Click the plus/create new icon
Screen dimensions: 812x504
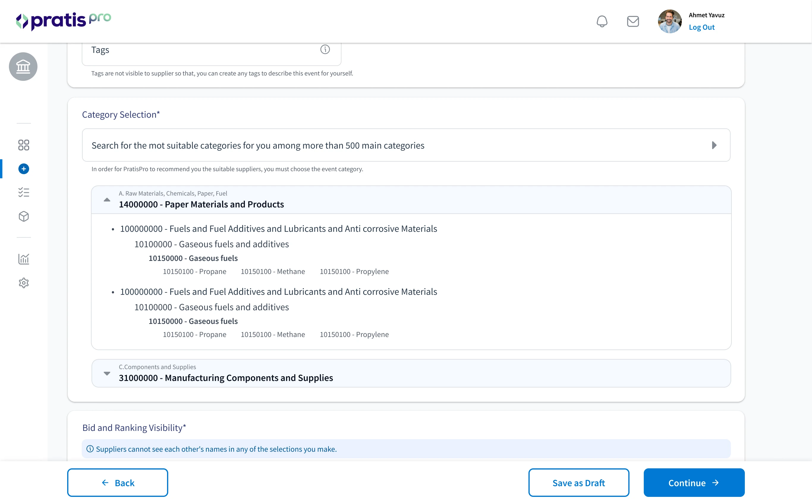(23, 168)
